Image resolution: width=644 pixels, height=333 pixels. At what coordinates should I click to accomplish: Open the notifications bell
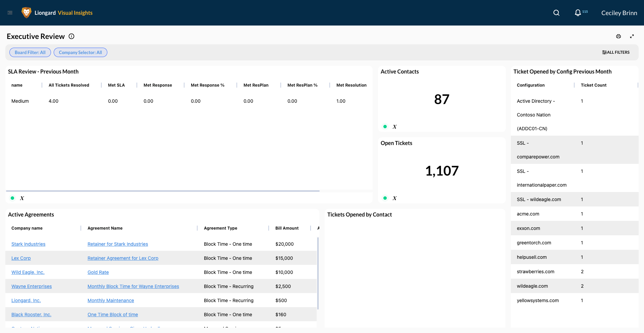tap(578, 13)
